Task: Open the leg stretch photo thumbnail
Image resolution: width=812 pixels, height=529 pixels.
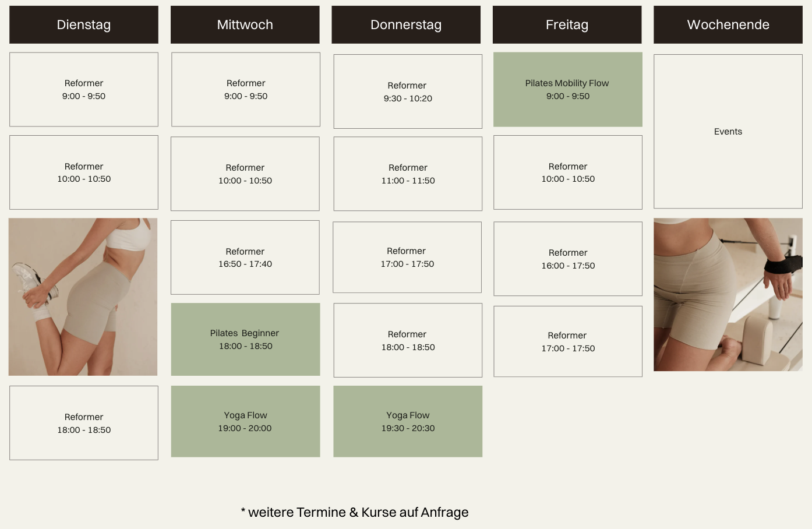Action: (x=83, y=297)
